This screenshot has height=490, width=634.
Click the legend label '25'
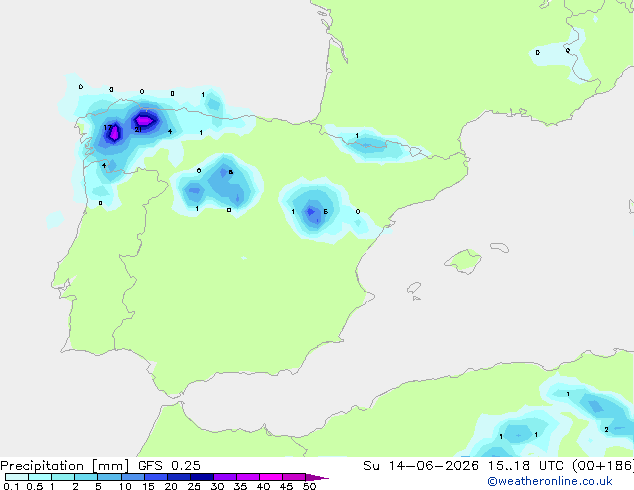coord(194,486)
